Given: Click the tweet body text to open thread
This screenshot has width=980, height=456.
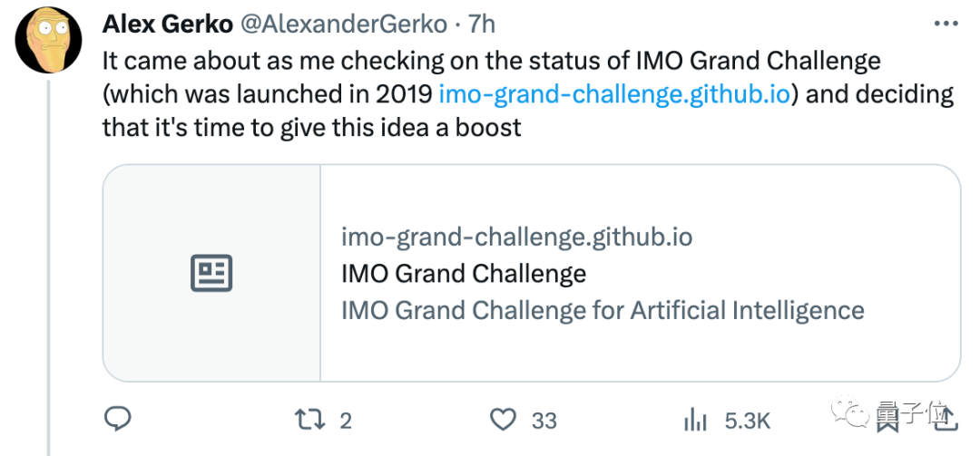Looking at the screenshot, I should point(528,93).
